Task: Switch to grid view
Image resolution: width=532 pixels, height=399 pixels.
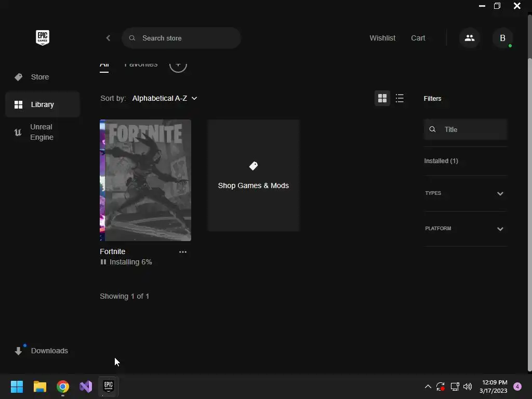Action: pyautogui.click(x=382, y=98)
